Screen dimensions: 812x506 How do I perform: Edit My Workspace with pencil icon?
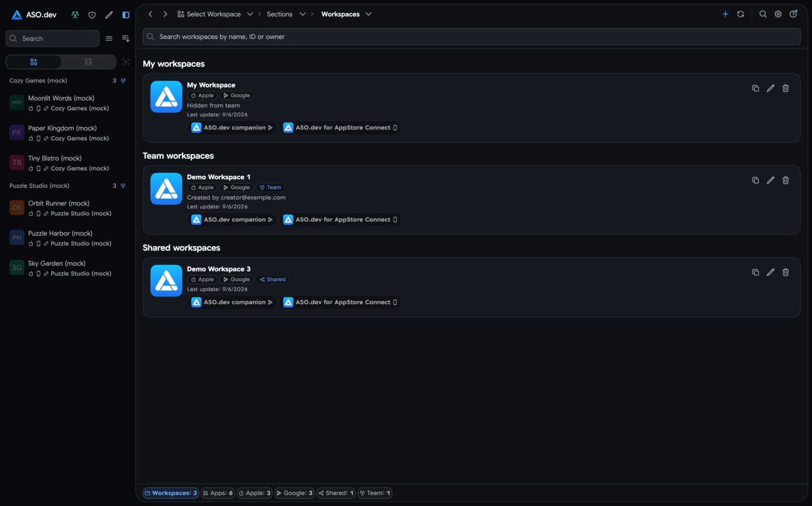point(770,88)
